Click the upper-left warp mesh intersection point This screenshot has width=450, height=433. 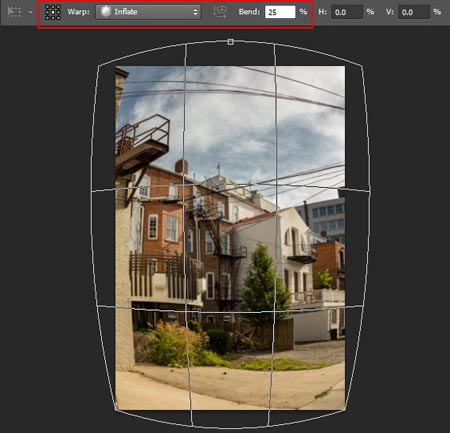pos(184,186)
